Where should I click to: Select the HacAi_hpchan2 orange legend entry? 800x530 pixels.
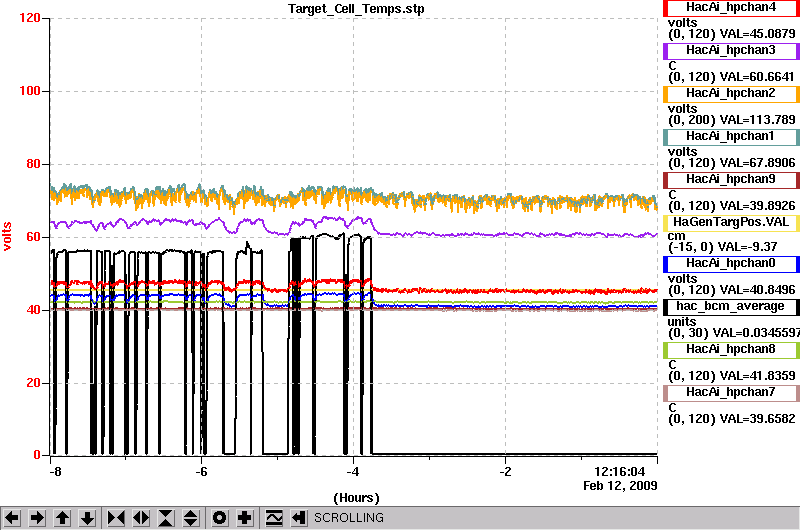point(731,94)
